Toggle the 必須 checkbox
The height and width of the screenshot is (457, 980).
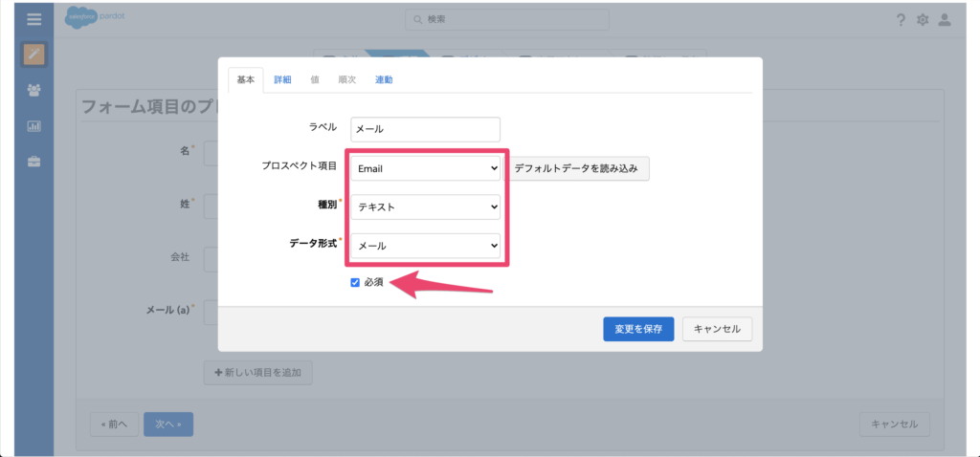355,283
